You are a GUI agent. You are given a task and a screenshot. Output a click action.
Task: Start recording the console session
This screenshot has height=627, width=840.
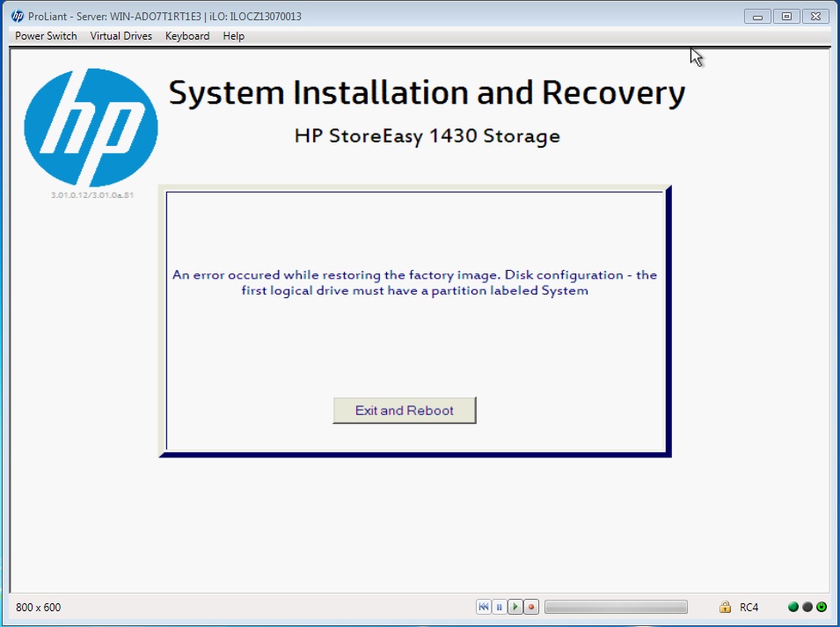[x=531, y=607]
